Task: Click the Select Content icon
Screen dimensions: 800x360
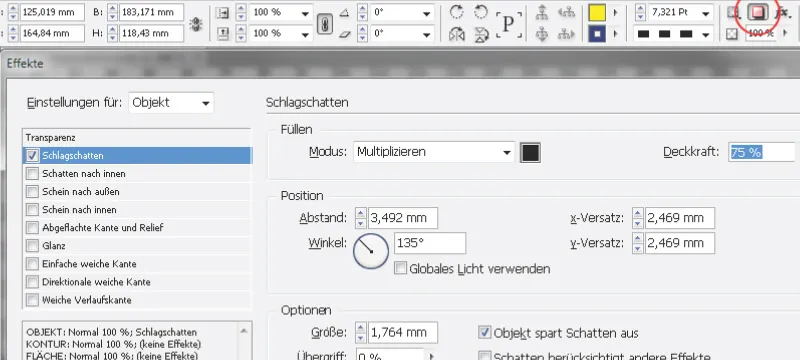Action: [542, 34]
